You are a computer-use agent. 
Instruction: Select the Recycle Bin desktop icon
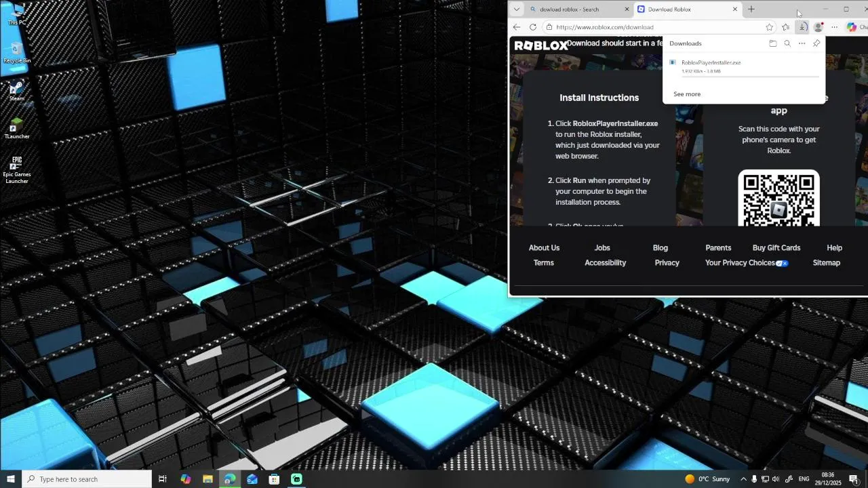click(x=17, y=52)
